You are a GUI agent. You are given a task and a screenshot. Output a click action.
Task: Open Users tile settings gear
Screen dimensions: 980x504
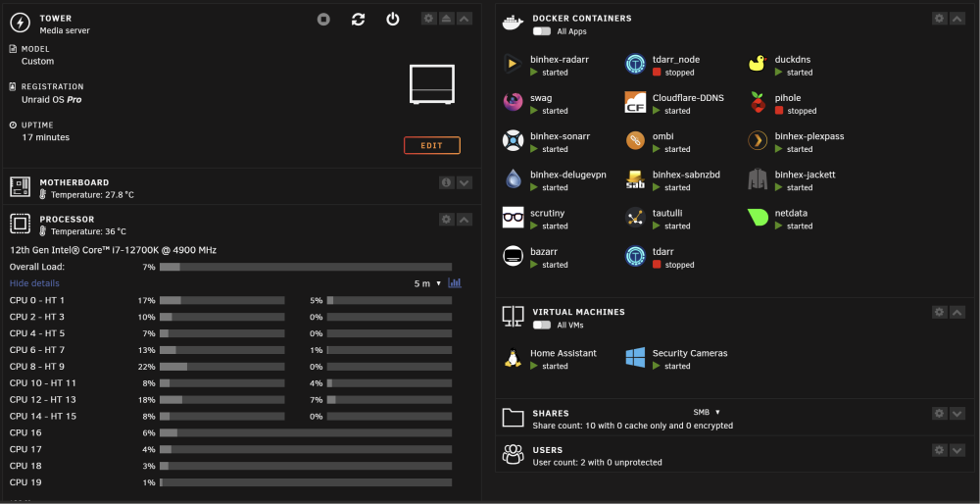pyautogui.click(x=940, y=450)
